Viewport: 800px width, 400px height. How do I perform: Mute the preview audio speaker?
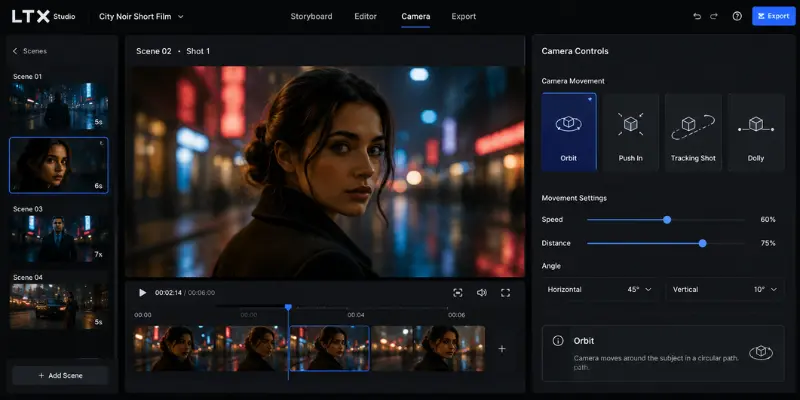[481, 292]
